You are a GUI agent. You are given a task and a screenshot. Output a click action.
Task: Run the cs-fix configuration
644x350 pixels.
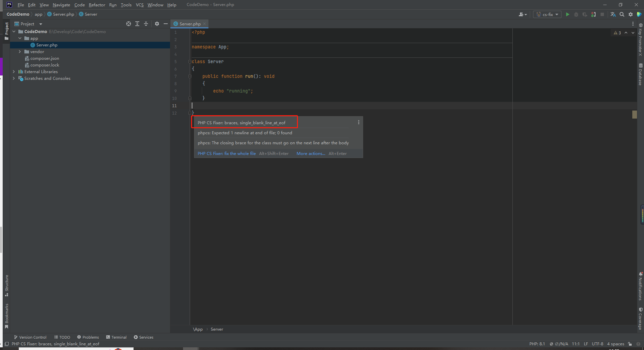(567, 14)
